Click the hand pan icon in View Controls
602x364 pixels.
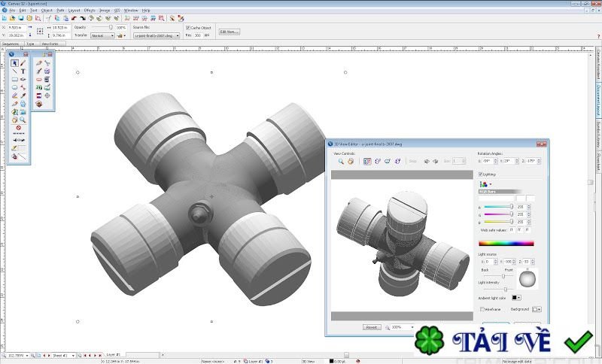tap(351, 161)
